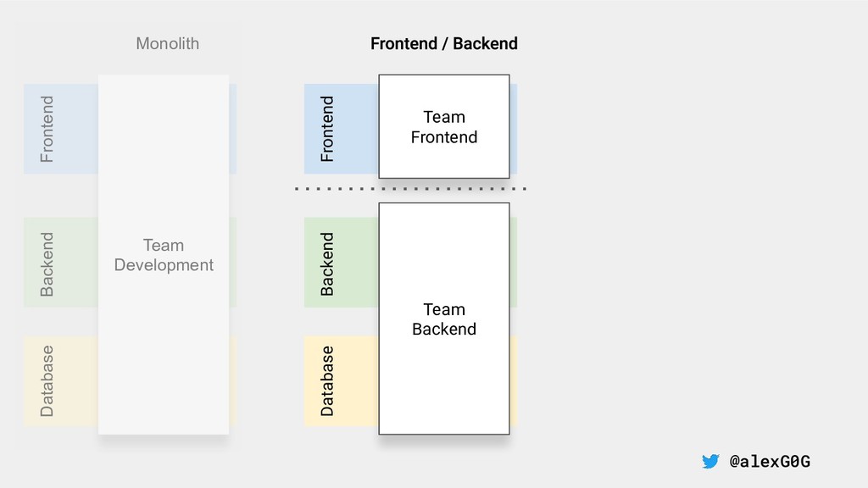Open the @alexG0G Twitter handle
The height and width of the screenshot is (488, 868).
click(770, 462)
